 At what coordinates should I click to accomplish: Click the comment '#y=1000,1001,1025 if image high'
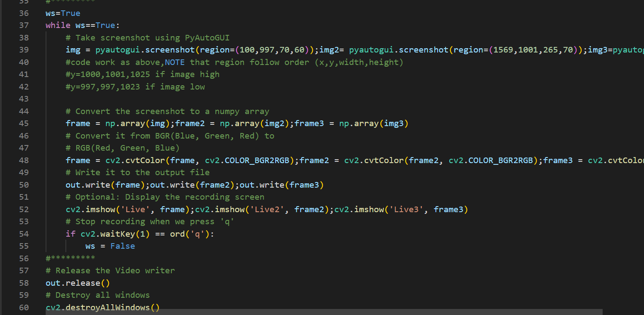tap(143, 74)
